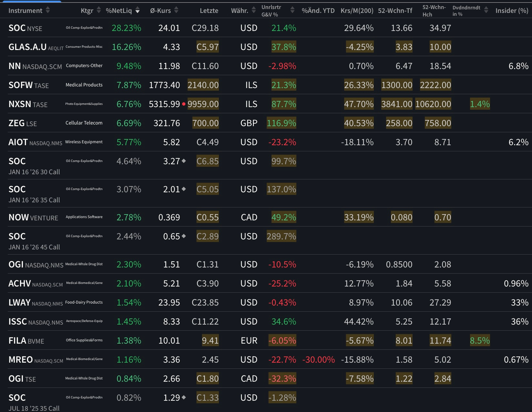Image resolution: width=532 pixels, height=412 pixels.
Task: Click the GBP currency cell
Action: pyautogui.click(x=249, y=123)
